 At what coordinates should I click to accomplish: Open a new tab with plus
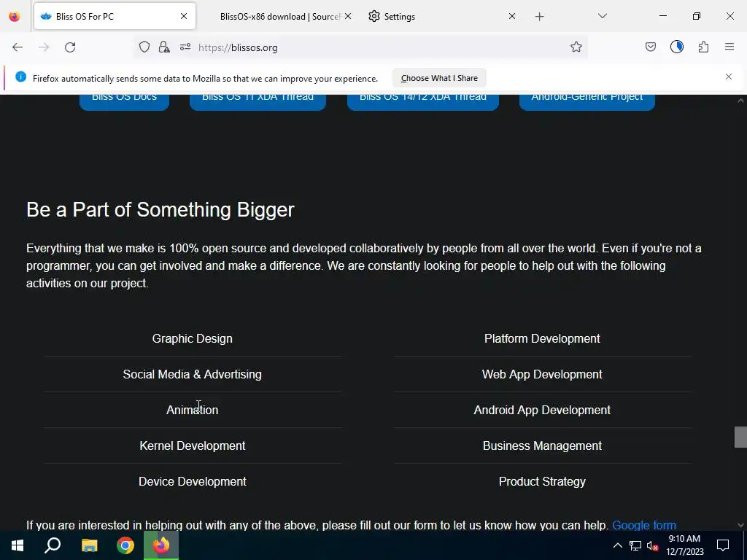[539, 17]
